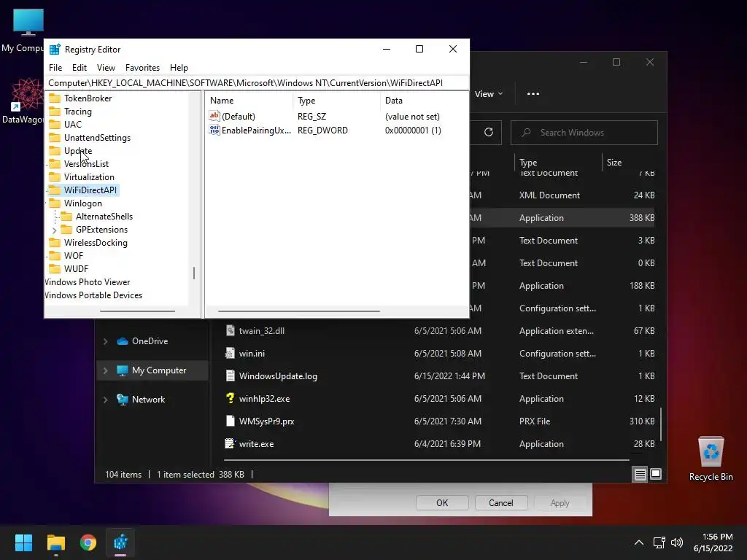Select the Virtualization key folder icon
The width and height of the screenshot is (747, 560).
(55, 177)
